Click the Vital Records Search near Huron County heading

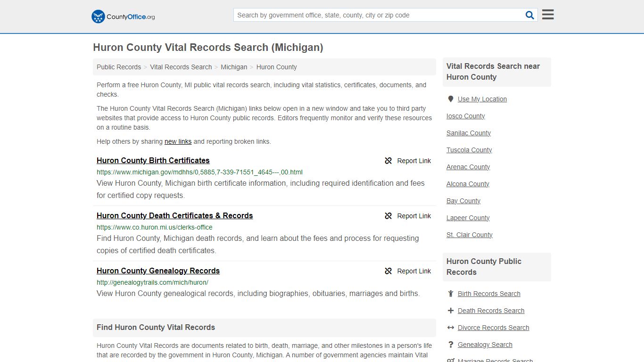[x=493, y=72]
